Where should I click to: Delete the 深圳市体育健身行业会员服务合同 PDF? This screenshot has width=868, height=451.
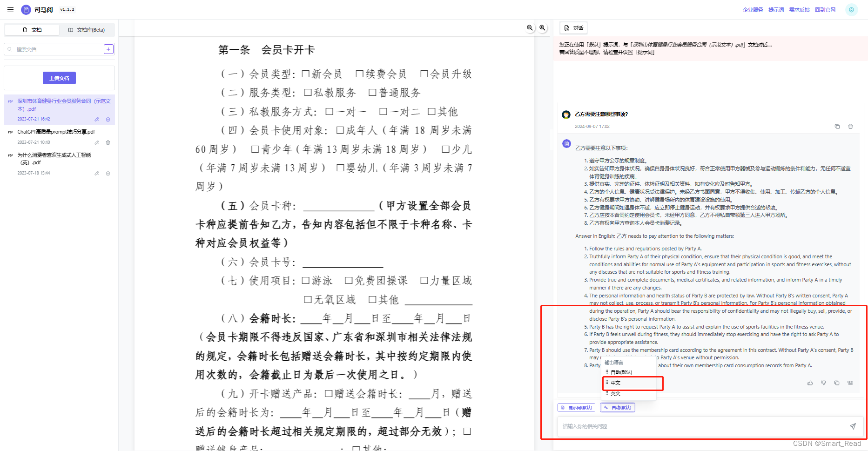[x=108, y=119]
